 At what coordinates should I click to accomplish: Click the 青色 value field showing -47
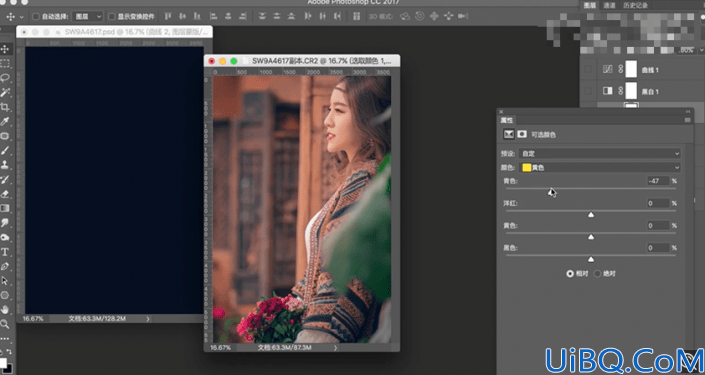(x=658, y=181)
